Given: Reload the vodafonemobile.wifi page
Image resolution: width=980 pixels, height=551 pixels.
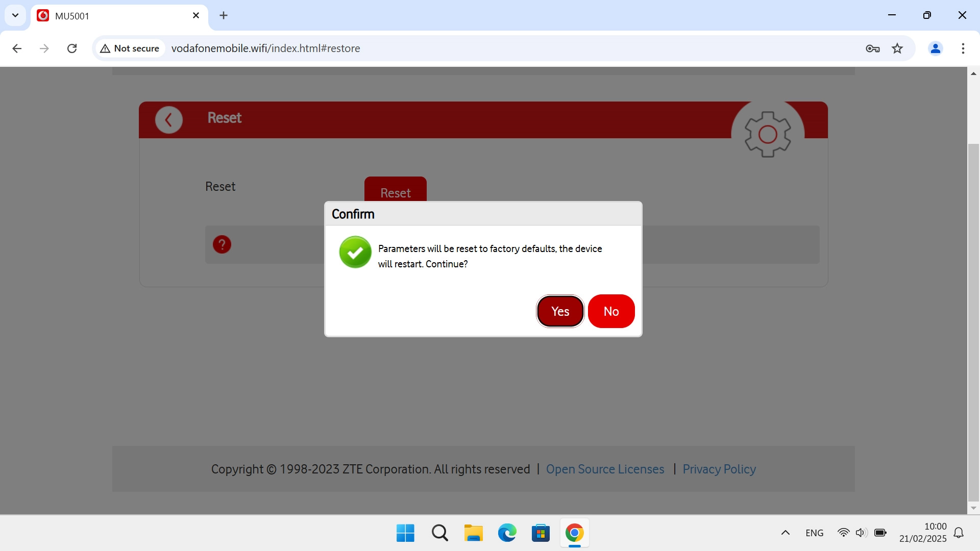Looking at the screenshot, I should (x=72, y=48).
